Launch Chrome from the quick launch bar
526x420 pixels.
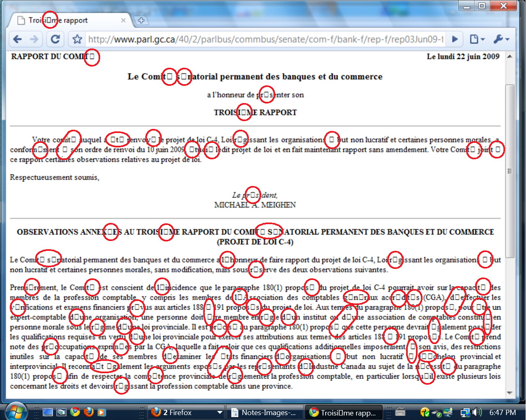pos(75,412)
